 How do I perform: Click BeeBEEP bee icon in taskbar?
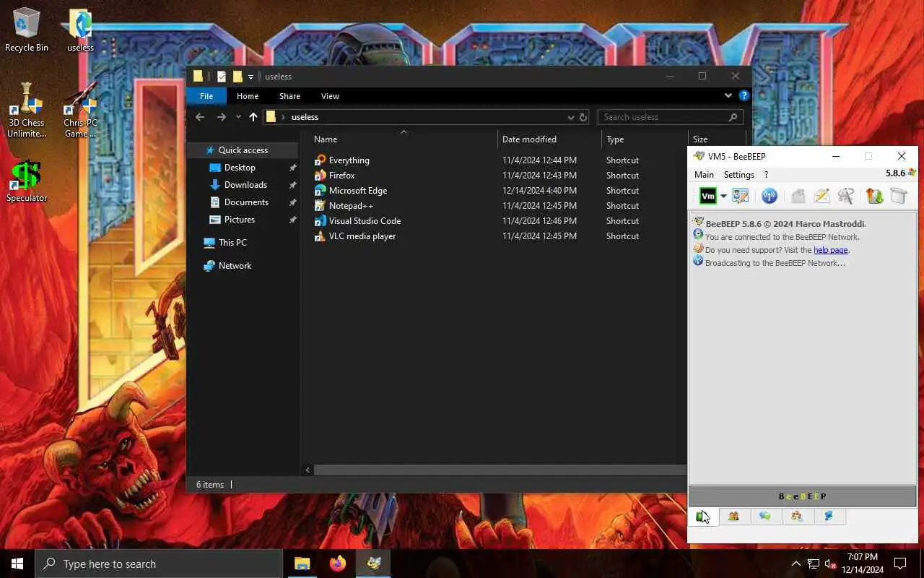tap(374, 564)
